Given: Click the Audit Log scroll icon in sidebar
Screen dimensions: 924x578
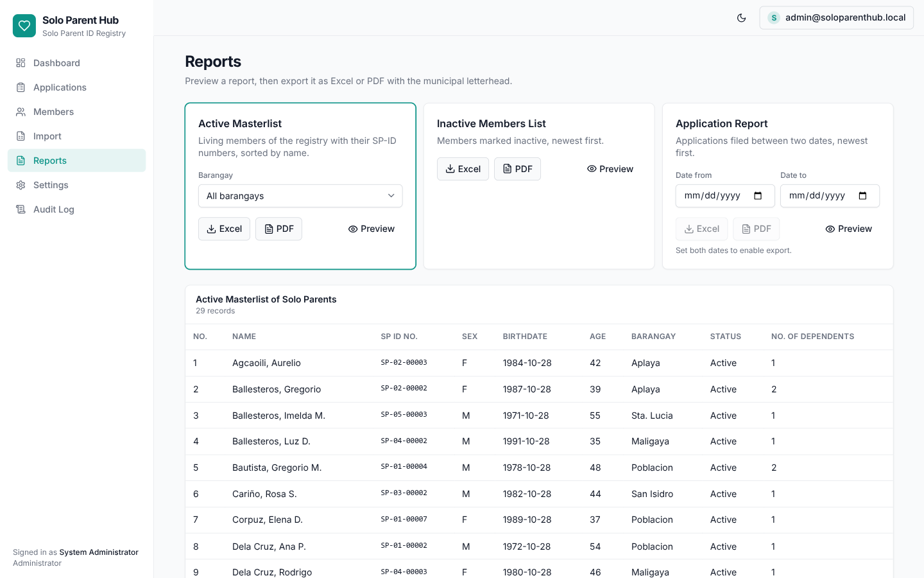Looking at the screenshot, I should point(21,209).
